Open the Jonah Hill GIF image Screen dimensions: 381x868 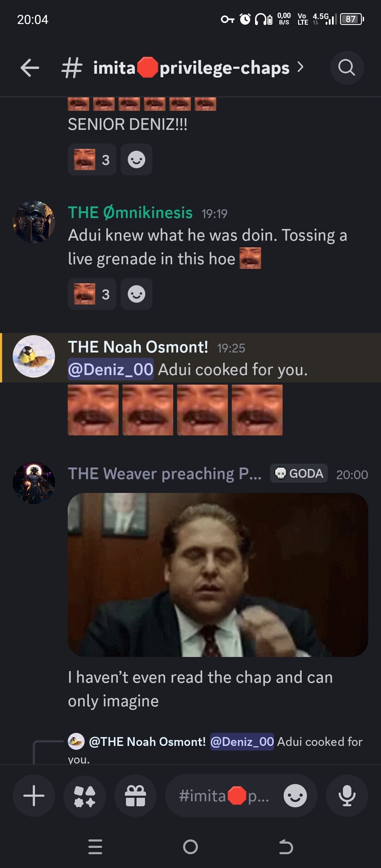tap(218, 575)
